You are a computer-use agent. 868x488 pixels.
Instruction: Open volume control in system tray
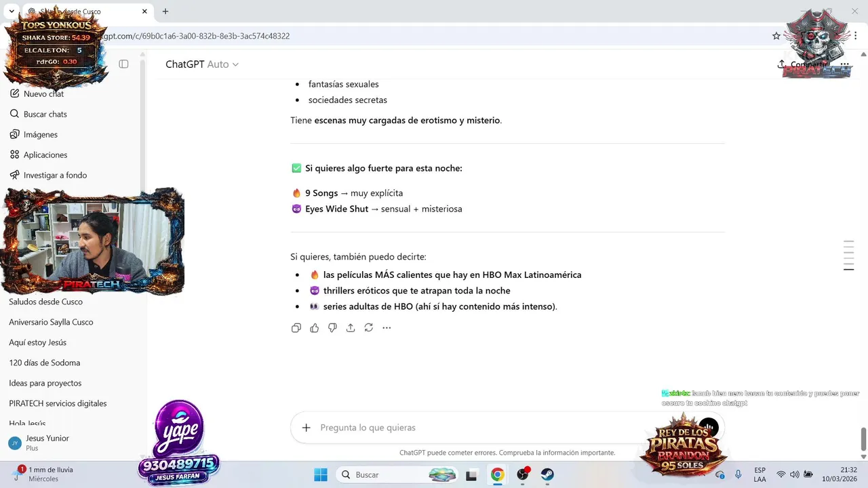point(795,474)
